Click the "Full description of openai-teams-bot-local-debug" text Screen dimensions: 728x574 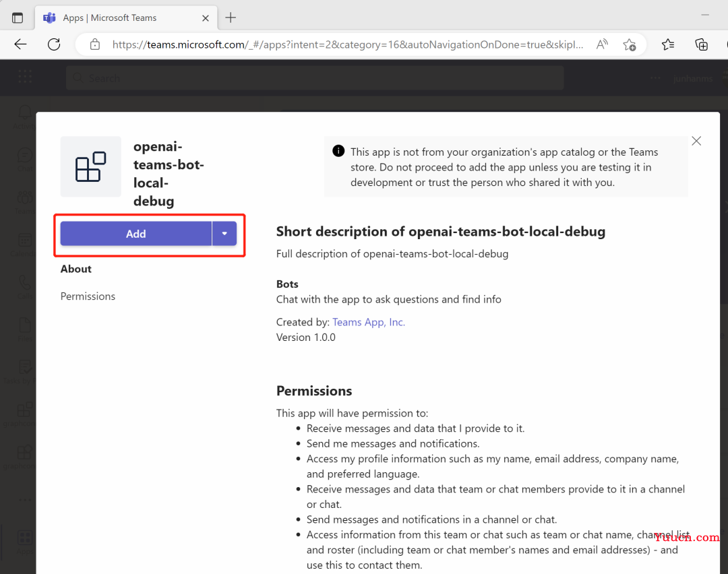point(392,254)
